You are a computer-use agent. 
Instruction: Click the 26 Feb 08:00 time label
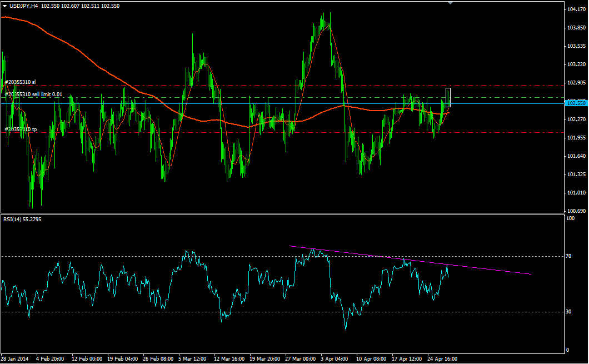pos(158,359)
